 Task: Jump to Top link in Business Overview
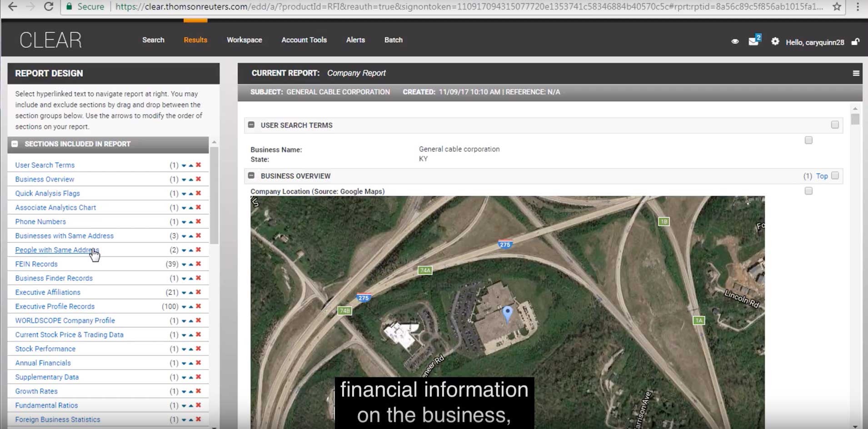click(822, 176)
